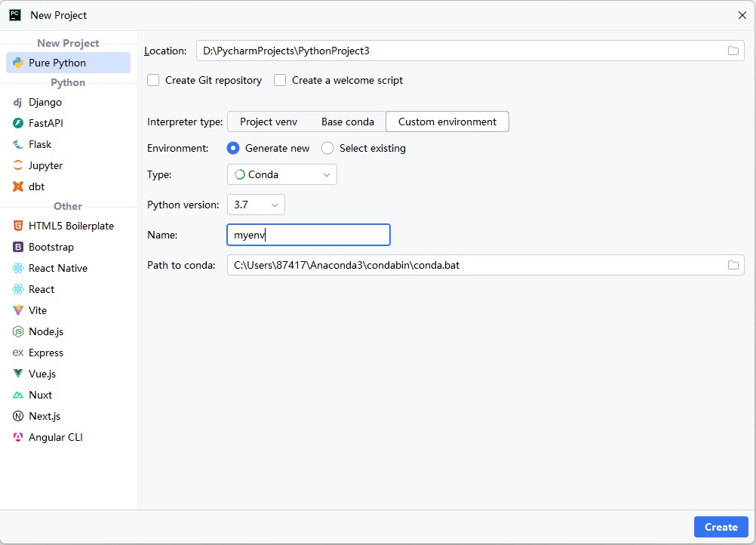The height and width of the screenshot is (545, 756).
Task: Select dbt project type
Action: [x=68, y=186]
